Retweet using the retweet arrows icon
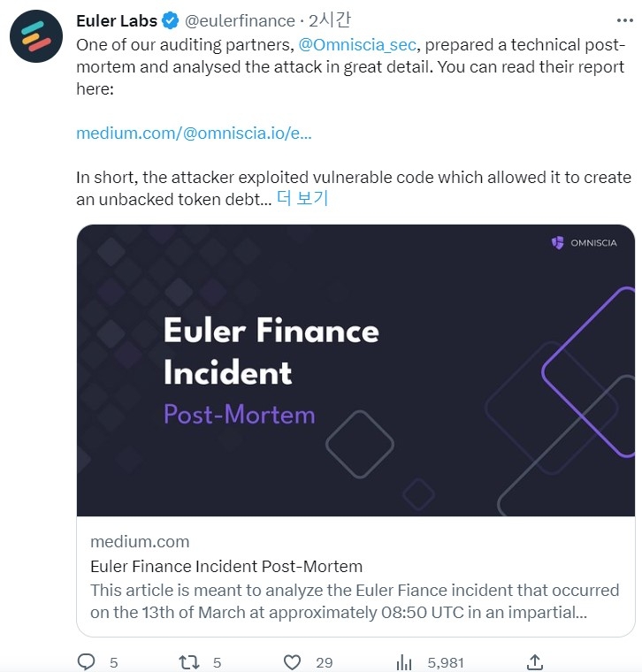Image resolution: width=642 pixels, height=672 pixels. click(188, 662)
